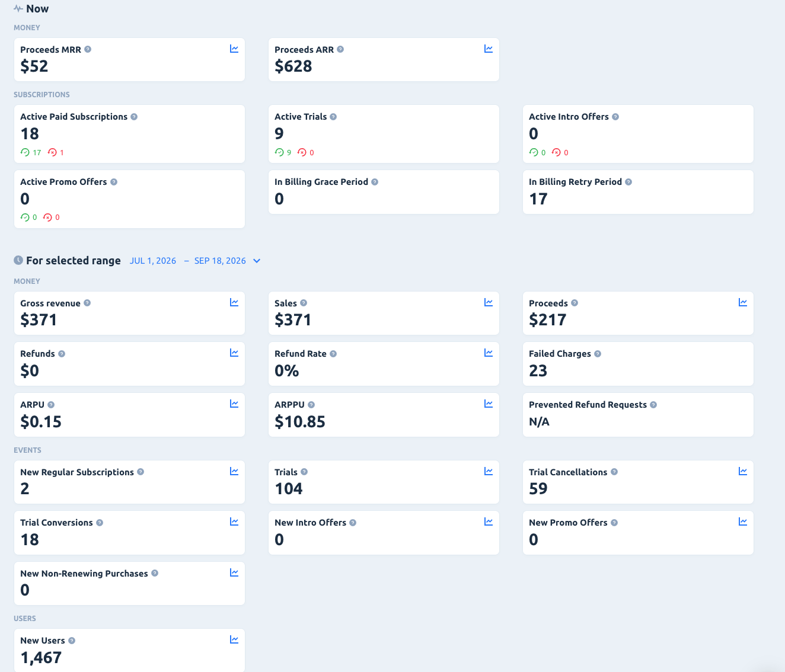
Task: Click the 23 Failed Charges value
Action: point(538,371)
